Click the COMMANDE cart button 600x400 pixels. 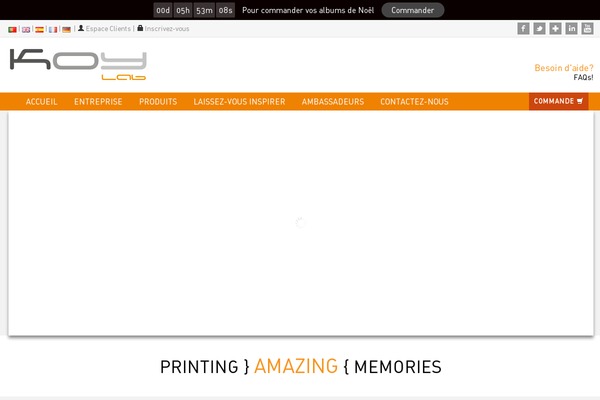pyautogui.click(x=559, y=101)
